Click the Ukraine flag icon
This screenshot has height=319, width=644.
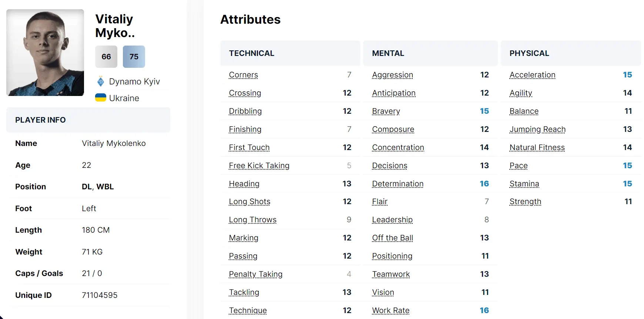point(101,98)
